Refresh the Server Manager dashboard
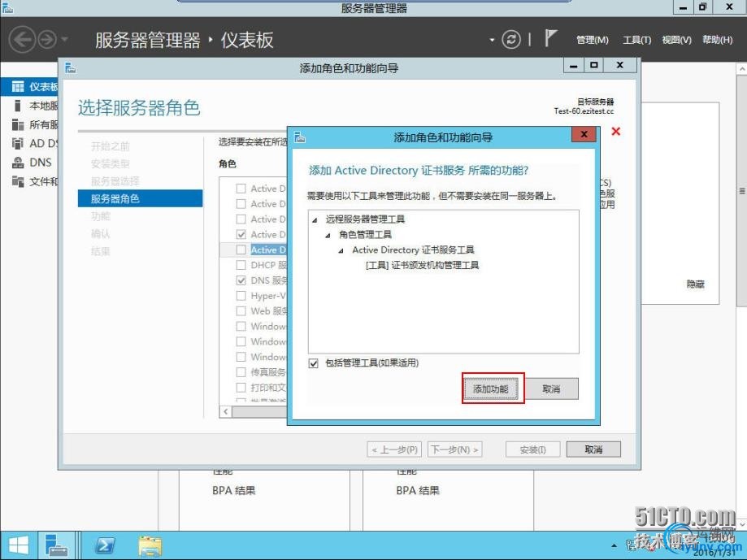The height and width of the screenshot is (560, 747). (x=511, y=39)
